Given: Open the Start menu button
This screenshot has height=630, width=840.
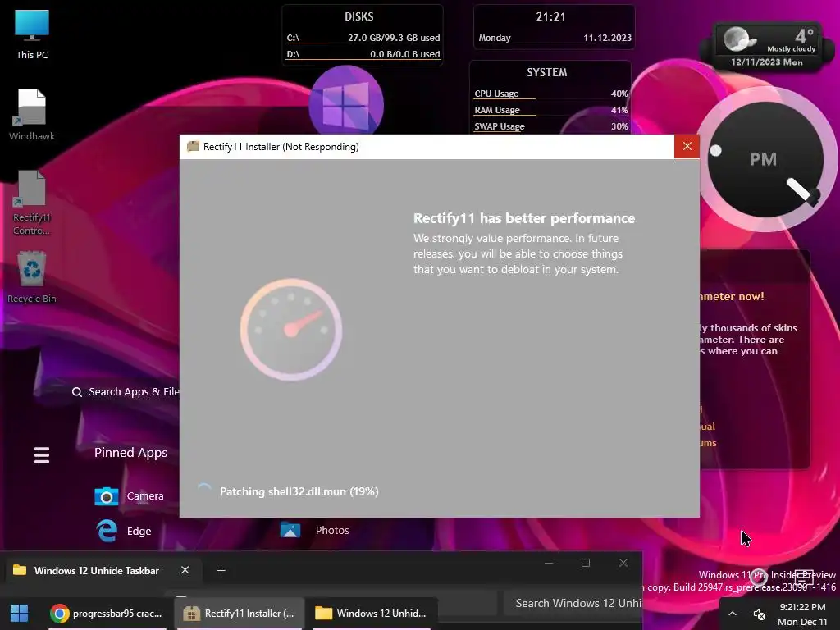Looking at the screenshot, I should tap(20, 614).
